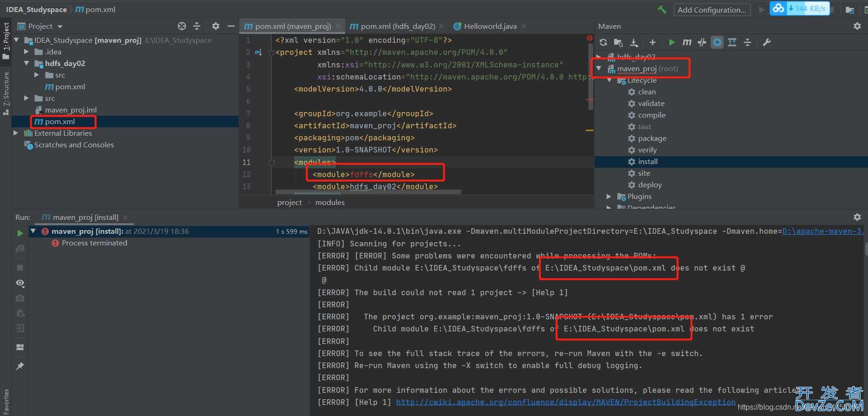The width and height of the screenshot is (868, 416).
Task: Click 'modules' breadcrumb in editor
Action: [x=330, y=202]
